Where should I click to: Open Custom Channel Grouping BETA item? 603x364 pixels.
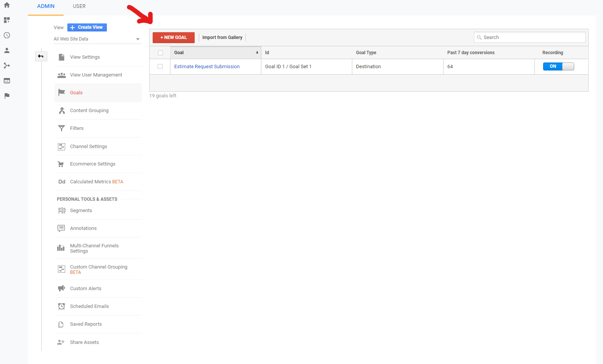tap(98, 269)
